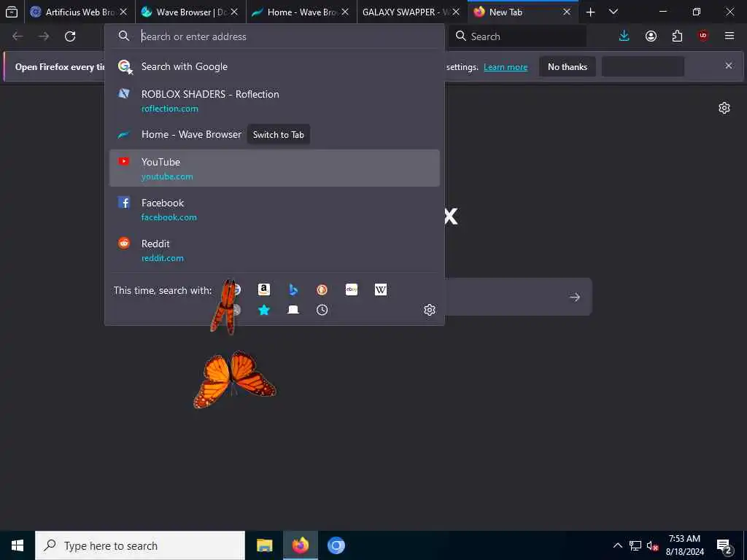Select the Reddit suggestion
Viewport: 747px width, 560px height.
tap(274, 250)
